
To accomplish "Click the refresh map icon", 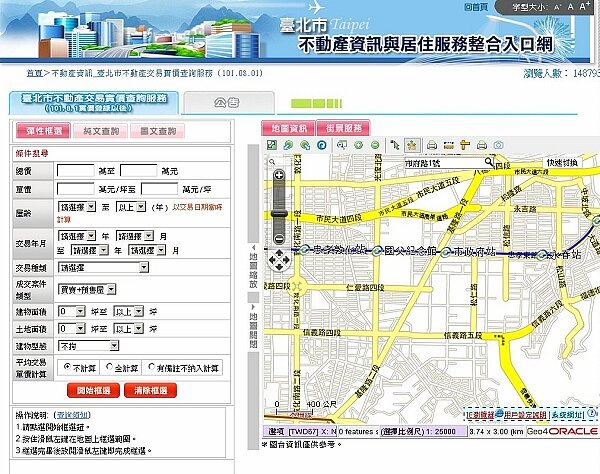I will click(x=323, y=146).
